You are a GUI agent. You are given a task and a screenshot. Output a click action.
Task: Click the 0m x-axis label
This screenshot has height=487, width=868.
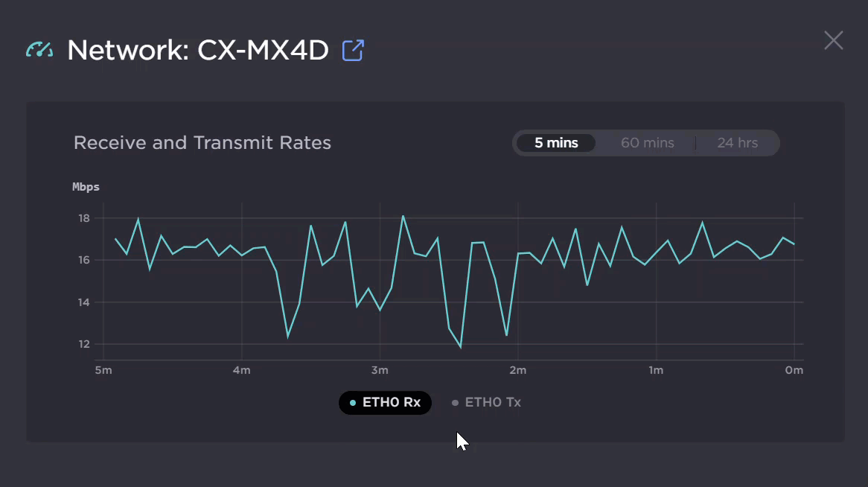[794, 370]
